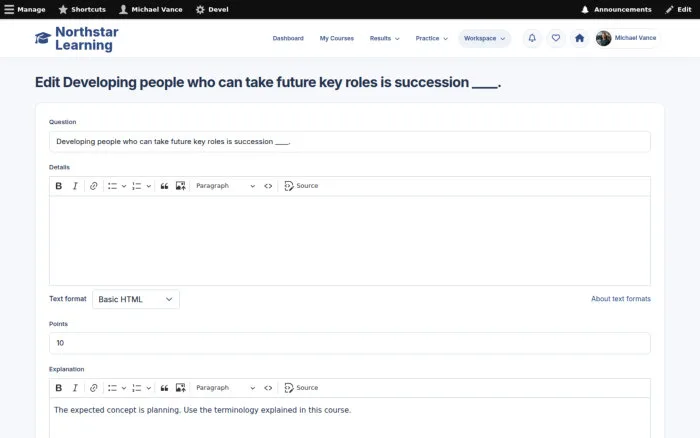700x438 pixels.
Task: Insert numbered list in Details editor
Action: pos(137,186)
